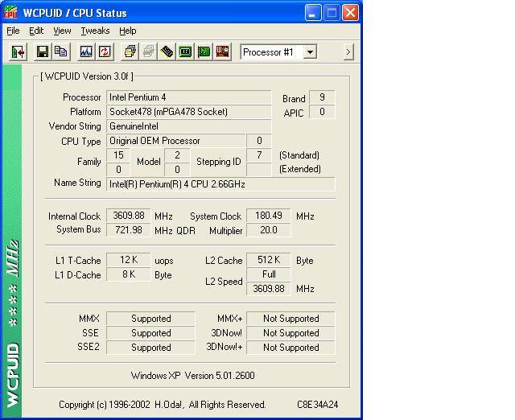Click the Multiplier value '20.0'

tap(268, 230)
